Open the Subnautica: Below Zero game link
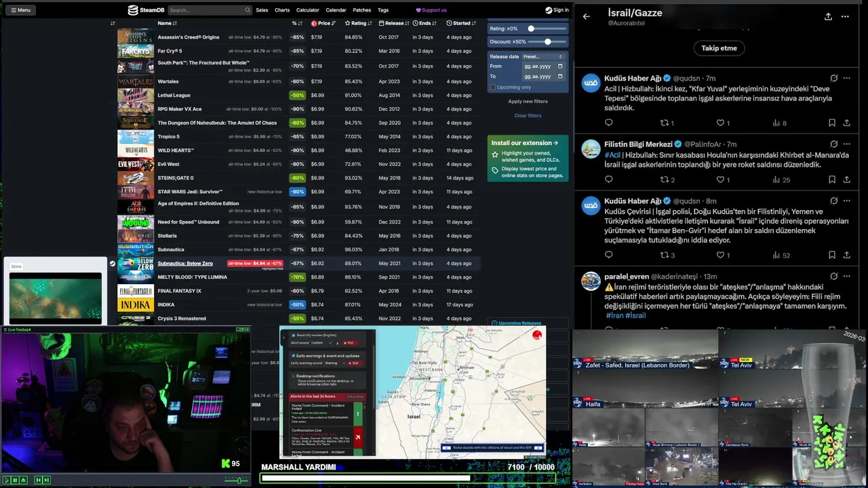Screen dimensions: 868x488 click(x=185, y=263)
